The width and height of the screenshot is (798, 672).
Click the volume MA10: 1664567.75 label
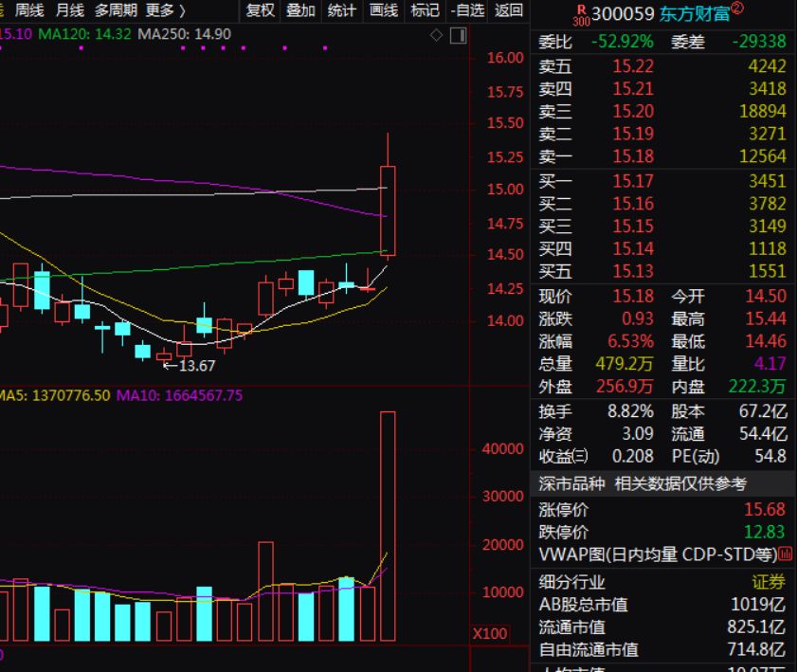[179, 395]
